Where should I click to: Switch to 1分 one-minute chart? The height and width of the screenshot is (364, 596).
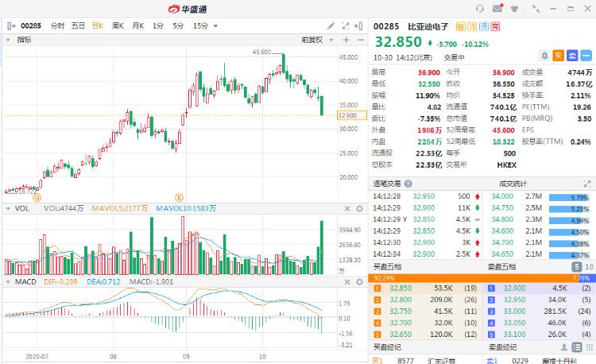tap(158, 26)
